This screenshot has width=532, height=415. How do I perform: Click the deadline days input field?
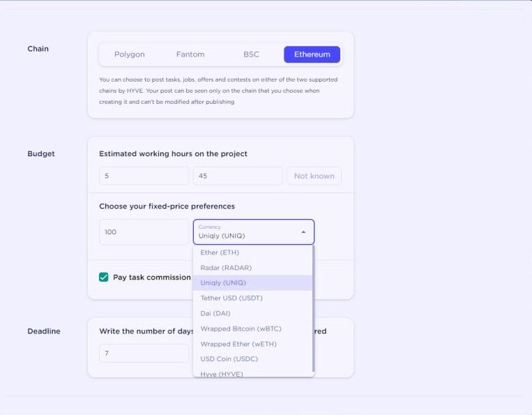[x=144, y=353]
